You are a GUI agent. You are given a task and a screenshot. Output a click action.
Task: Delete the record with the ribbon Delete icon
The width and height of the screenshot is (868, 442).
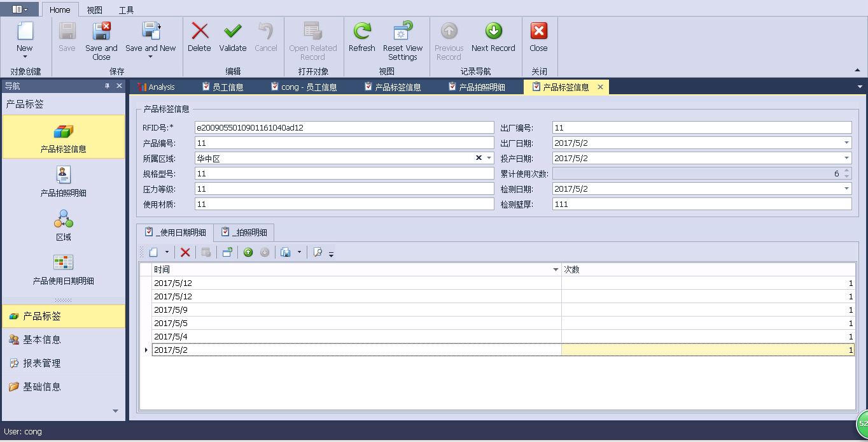[x=200, y=31]
